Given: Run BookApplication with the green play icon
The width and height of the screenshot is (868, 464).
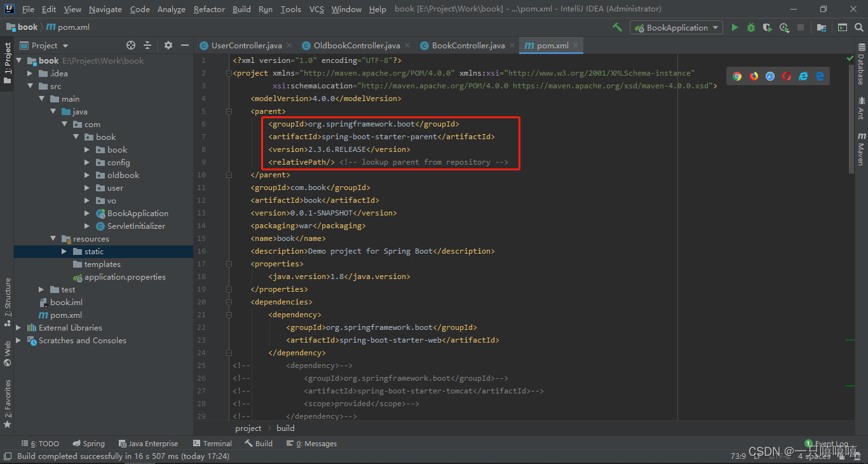Looking at the screenshot, I should 735,27.
